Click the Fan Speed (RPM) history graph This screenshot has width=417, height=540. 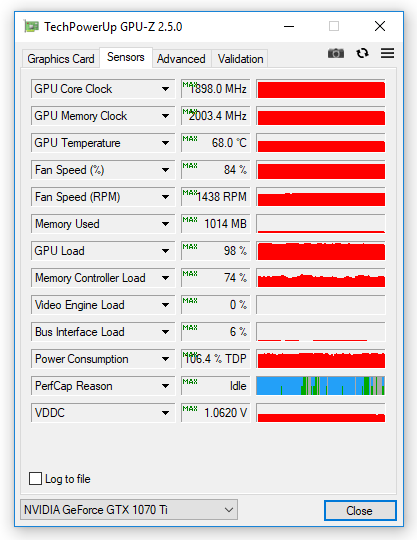(x=321, y=197)
